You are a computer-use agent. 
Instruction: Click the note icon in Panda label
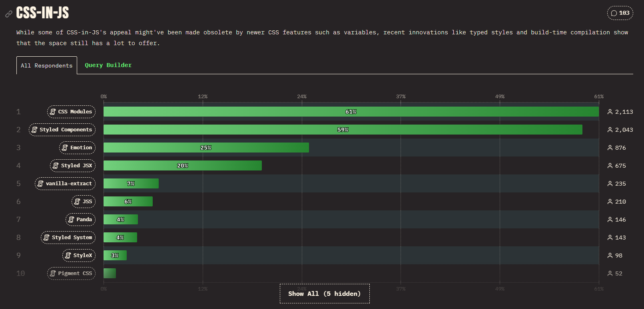click(71, 220)
